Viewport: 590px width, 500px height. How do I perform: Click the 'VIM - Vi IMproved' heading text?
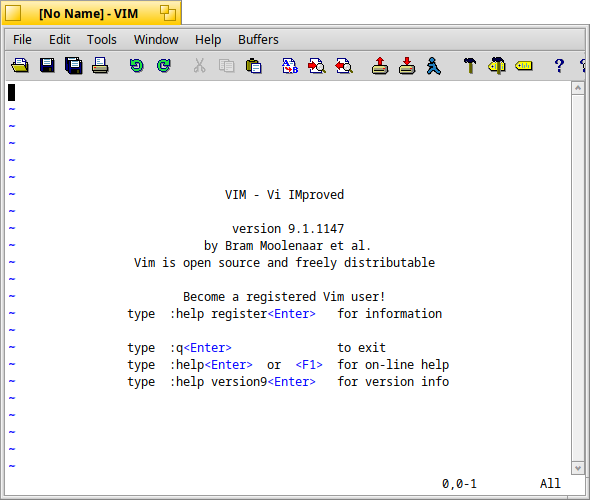284,195
